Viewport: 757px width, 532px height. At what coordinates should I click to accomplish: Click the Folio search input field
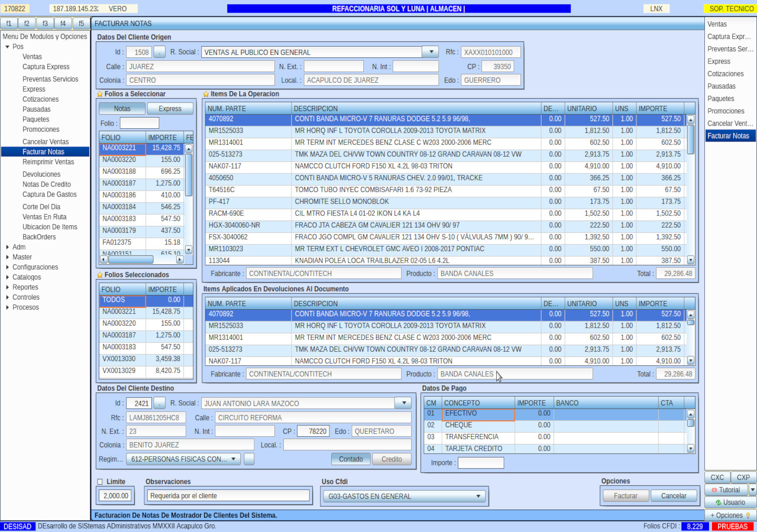pyautogui.click(x=140, y=123)
